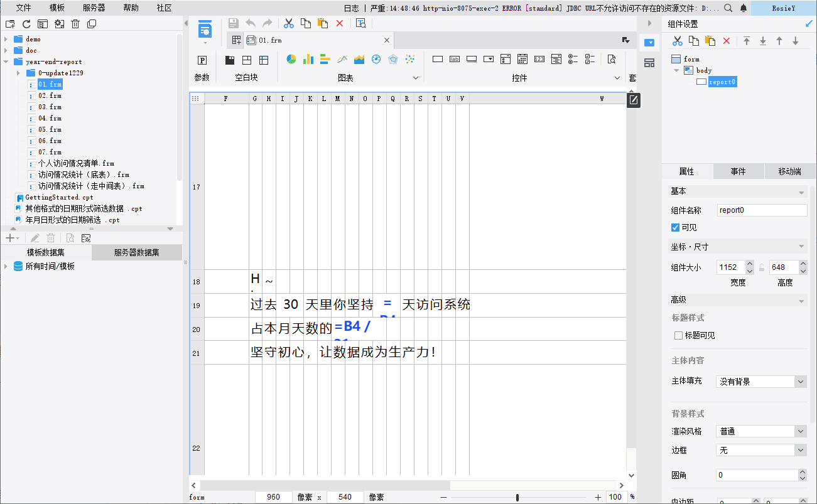Click the search magnifier in the title bar
This screenshot has height=504, width=817.
728,8
